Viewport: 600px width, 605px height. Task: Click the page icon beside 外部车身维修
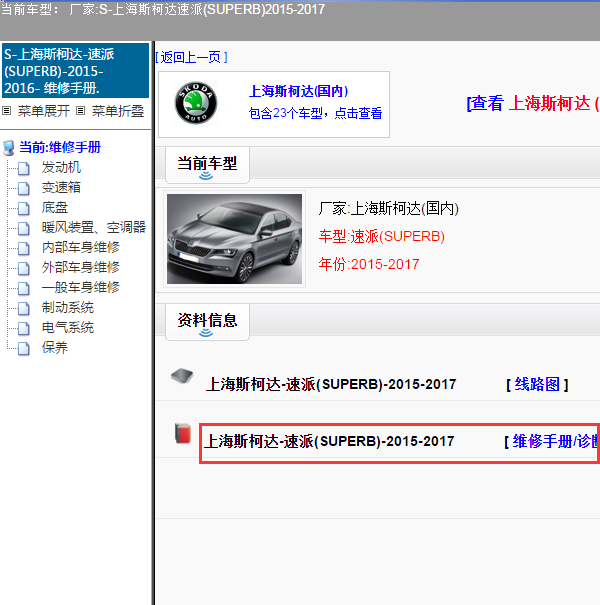pos(24,269)
